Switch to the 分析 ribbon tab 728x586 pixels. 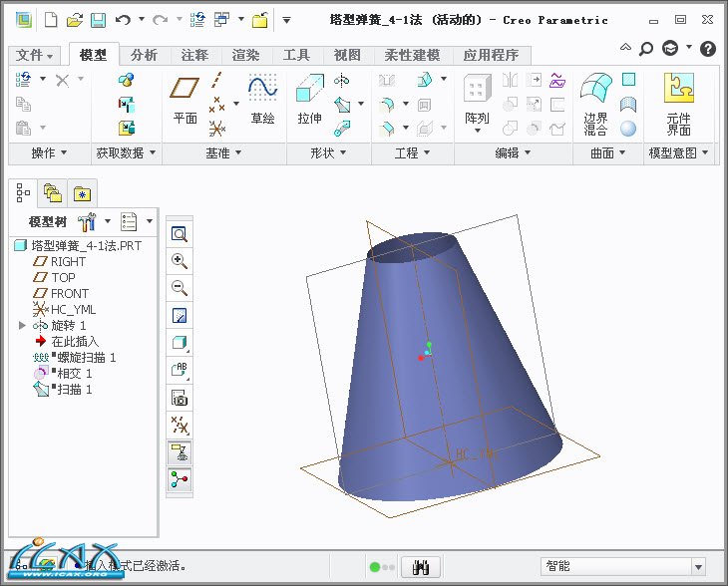click(144, 56)
